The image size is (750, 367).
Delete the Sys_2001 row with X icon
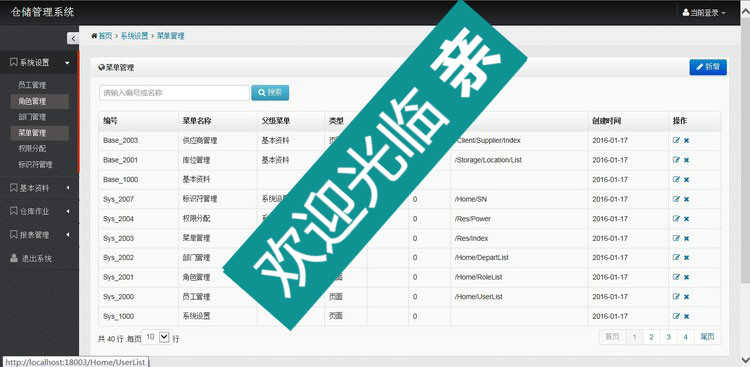tap(686, 278)
